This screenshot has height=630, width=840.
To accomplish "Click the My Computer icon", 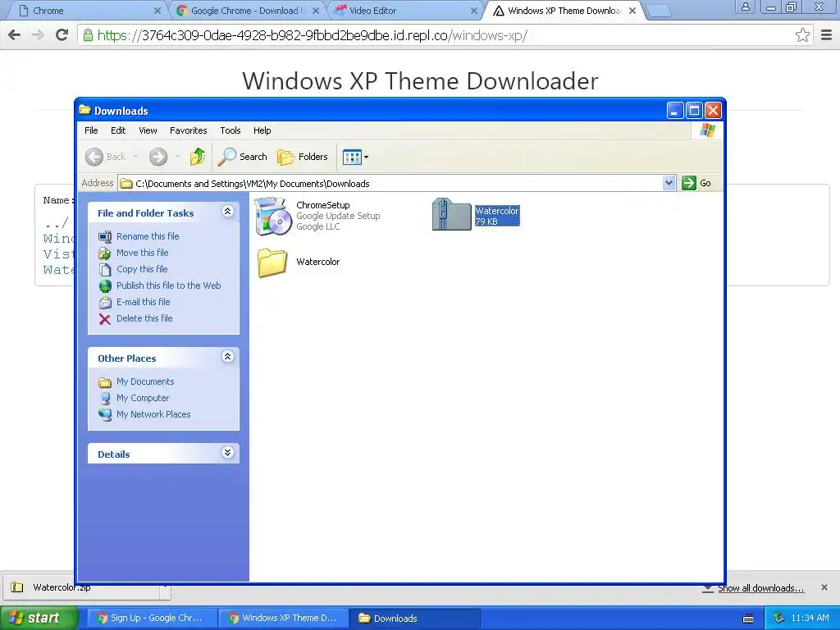I will coord(105,399).
